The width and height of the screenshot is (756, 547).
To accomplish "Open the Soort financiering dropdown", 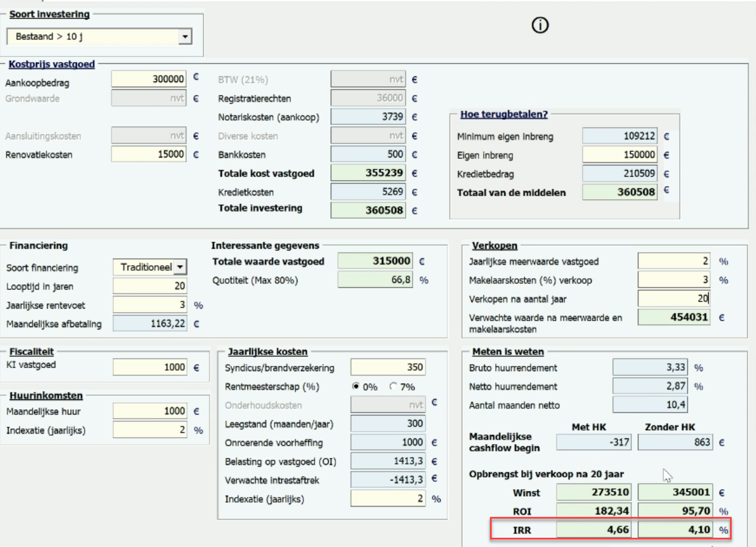I will coord(180,267).
